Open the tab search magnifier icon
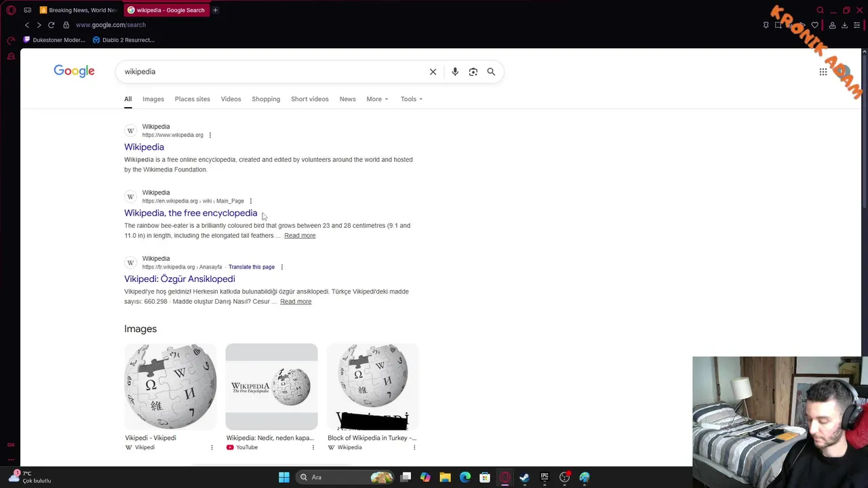868x488 pixels. point(820,10)
